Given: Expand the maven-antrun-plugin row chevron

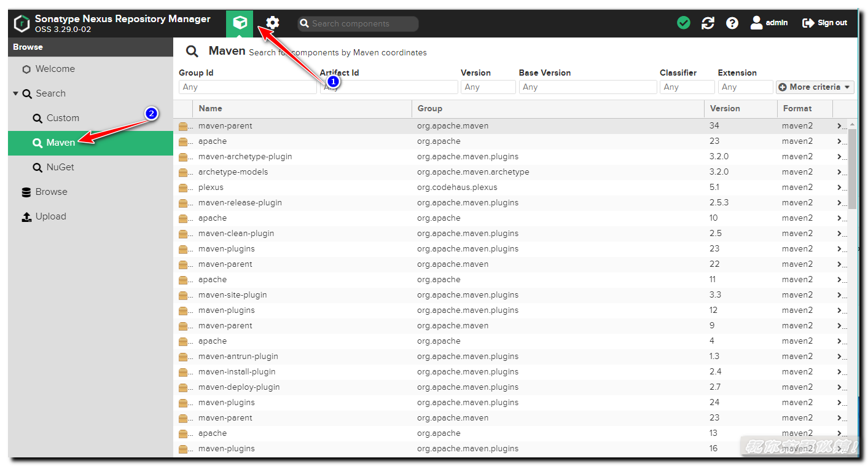Looking at the screenshot, I should coord(840,357).
